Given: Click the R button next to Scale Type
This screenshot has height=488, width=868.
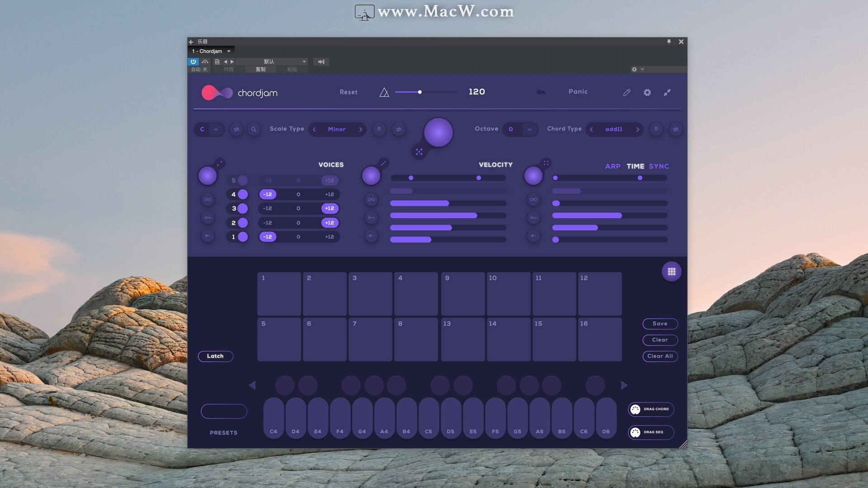Looking at the screenshot, I should [x=379, y=129].
